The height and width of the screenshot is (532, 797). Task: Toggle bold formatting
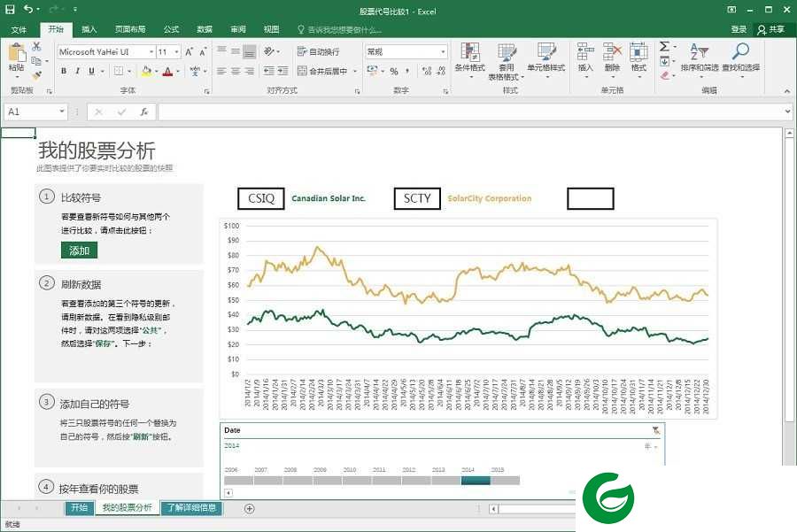click(x=64, y=71)
